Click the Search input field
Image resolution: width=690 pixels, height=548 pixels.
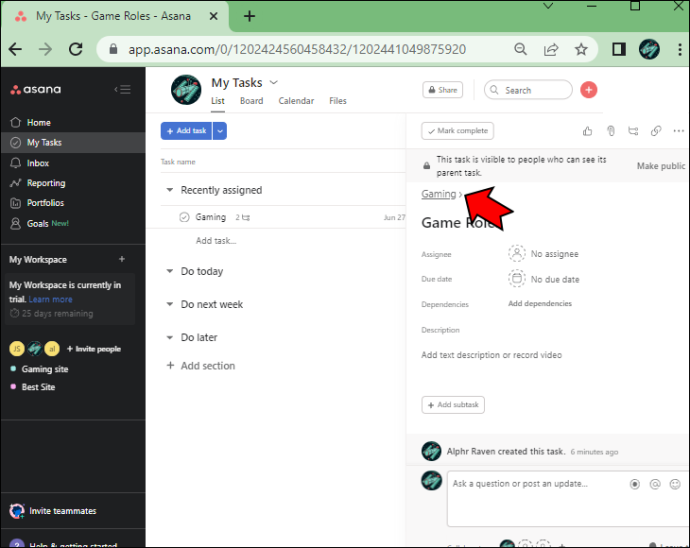click(x=528, y=90)
